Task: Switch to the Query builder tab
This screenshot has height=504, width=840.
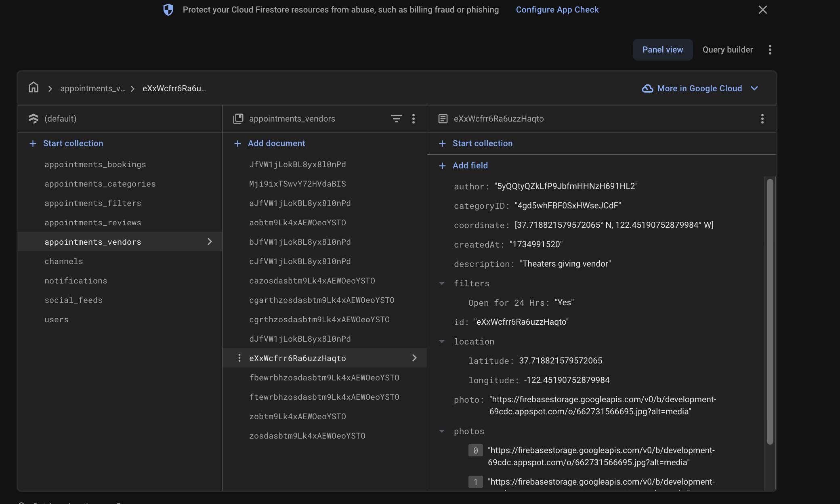Action: click(x=727, y=50)
